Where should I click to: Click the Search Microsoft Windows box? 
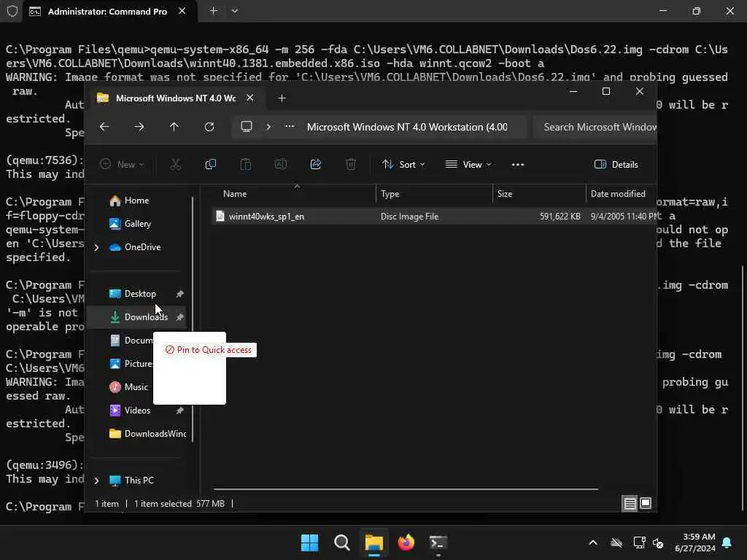[595, 127]
